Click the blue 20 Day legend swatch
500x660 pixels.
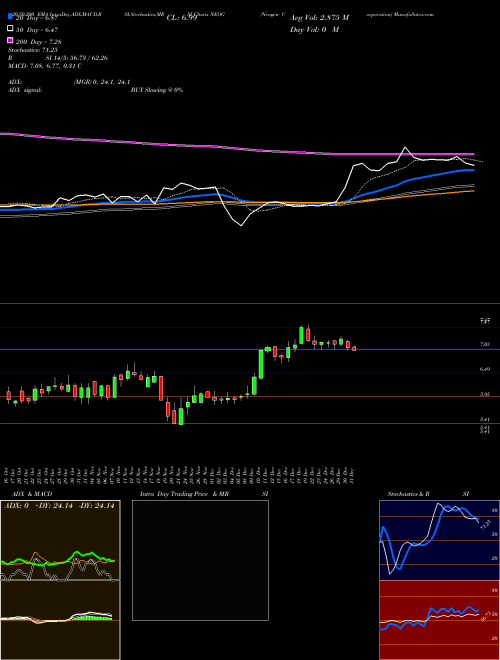(x=10, y=17)
